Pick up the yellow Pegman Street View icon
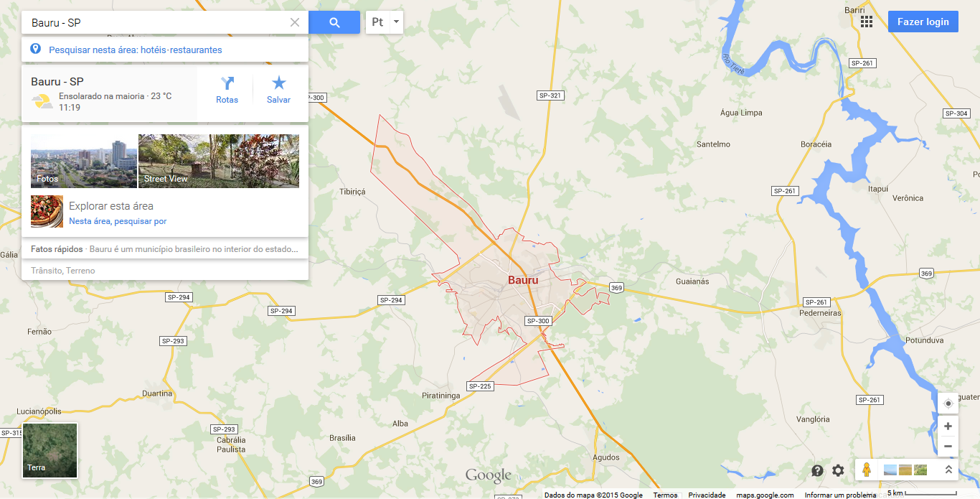This screenshot has height=499, width=980. pyautogui.click(x=867, y=470)
